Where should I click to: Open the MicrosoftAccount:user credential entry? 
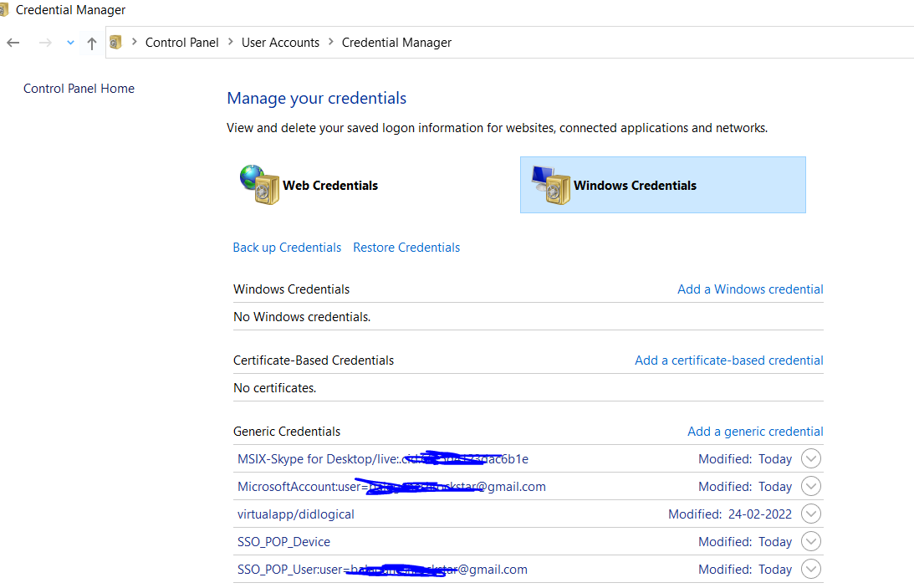coord(391,487)
